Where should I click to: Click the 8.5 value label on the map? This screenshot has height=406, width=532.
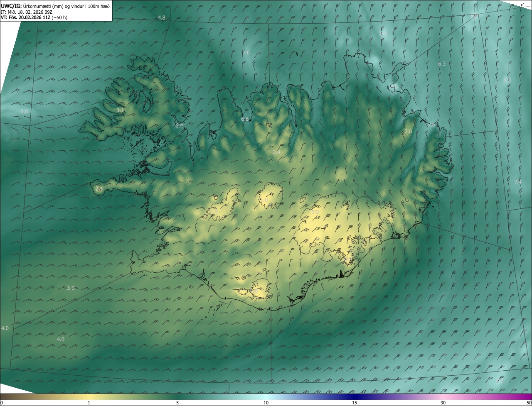[507, 80]
